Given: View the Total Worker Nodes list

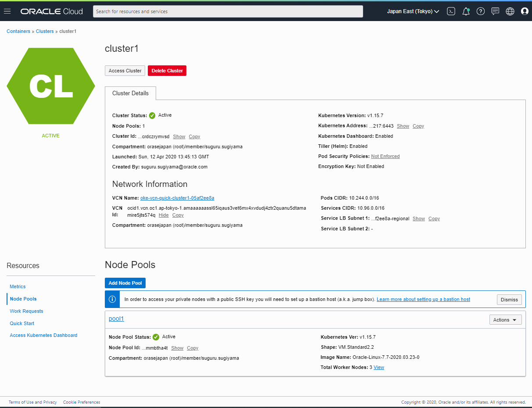Looking at the screenshot, I should coord(379,367).
